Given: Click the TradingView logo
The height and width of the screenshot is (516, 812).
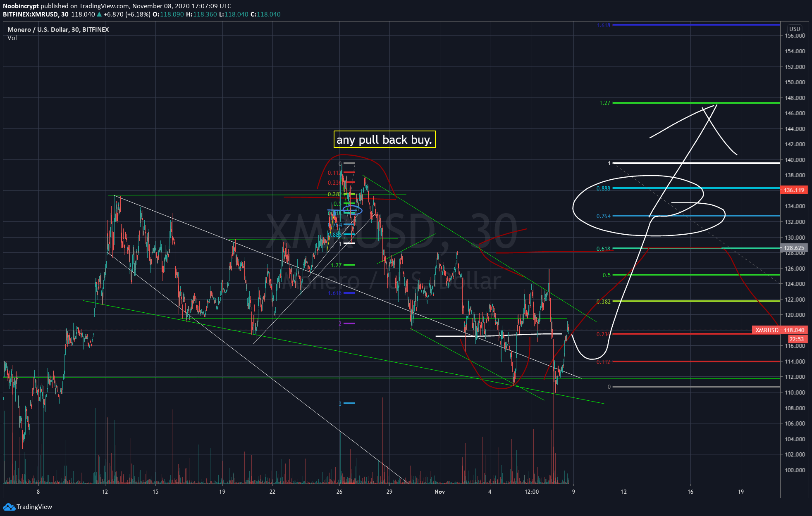Looking at the screenshot, I should pyautogui.click(x=28, y=507).
